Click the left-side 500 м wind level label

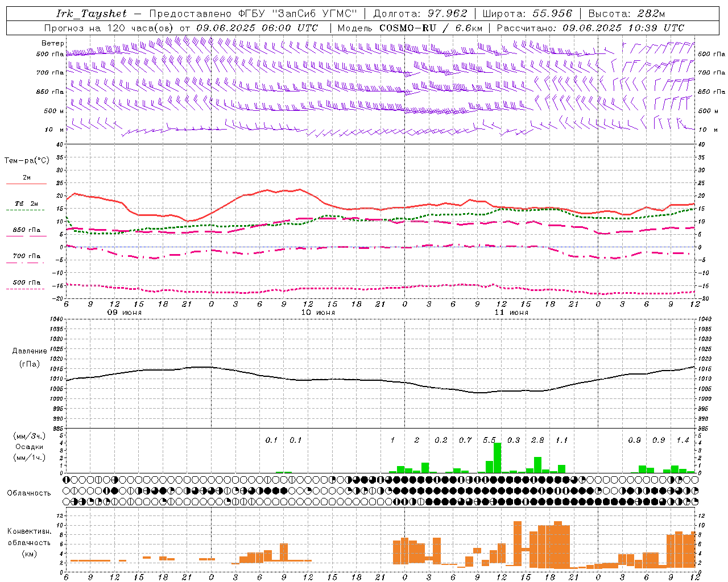pyautogui.click(x=54, y=111)
